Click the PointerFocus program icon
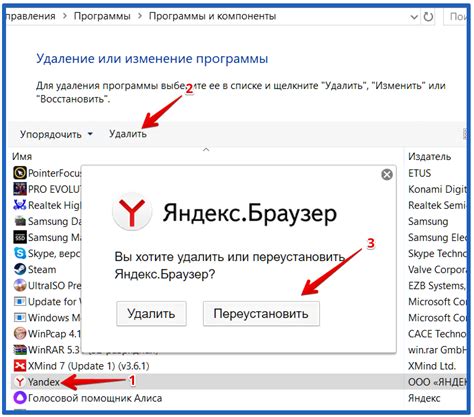Image resolution: width=474 pixels, height=417 pixels. [x=20, y=173]
